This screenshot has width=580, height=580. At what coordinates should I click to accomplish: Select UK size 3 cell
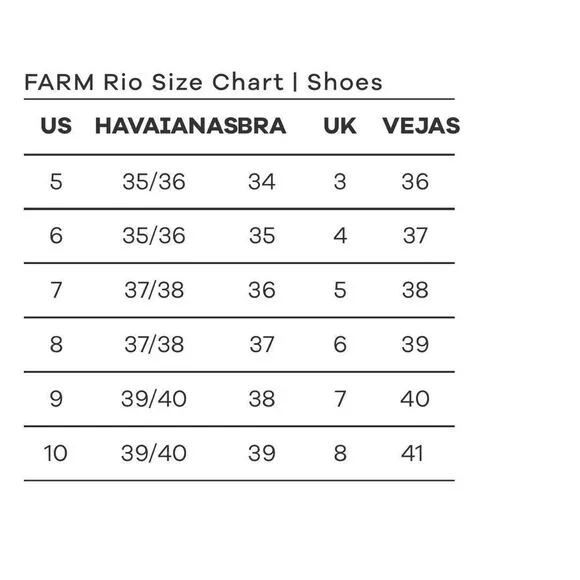[x=340, y=182]
